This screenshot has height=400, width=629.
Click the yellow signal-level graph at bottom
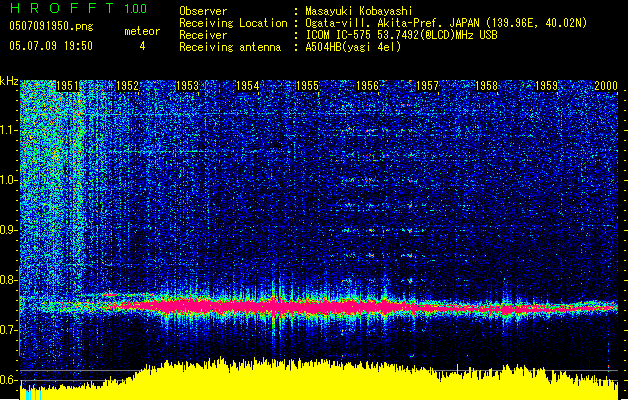click(319, 379)
